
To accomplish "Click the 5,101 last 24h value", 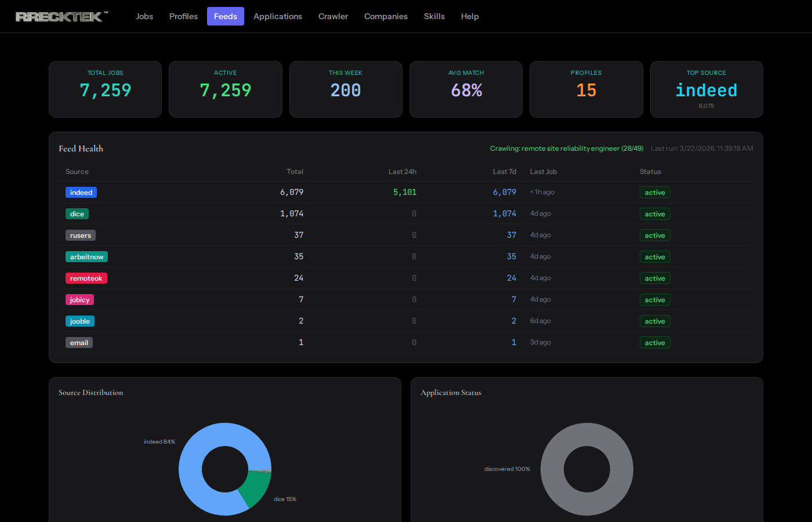I will [405, 192].
